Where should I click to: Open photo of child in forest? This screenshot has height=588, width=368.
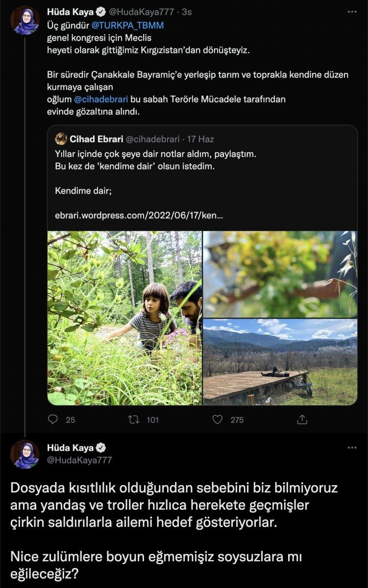pos(124,318)
